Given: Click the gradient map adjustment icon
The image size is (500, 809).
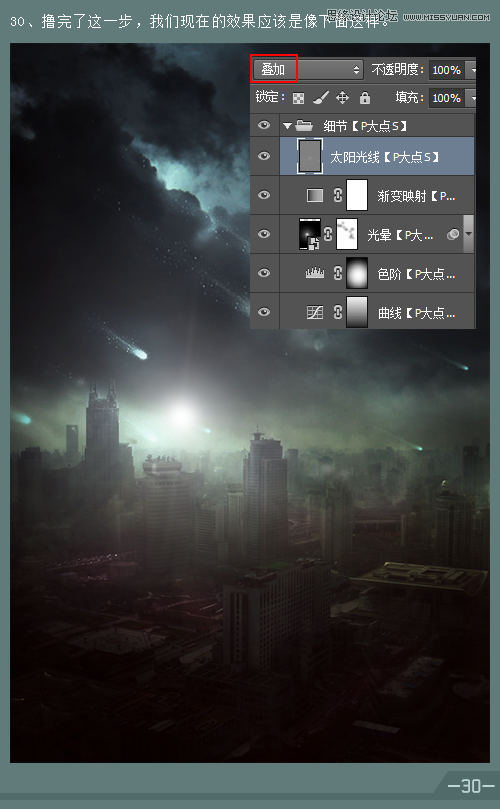Looking at the screenshot, I should [x=315, y=195].
